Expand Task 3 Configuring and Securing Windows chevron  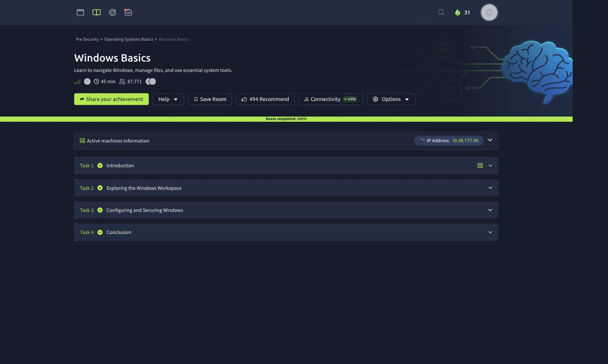pos(490,210)
